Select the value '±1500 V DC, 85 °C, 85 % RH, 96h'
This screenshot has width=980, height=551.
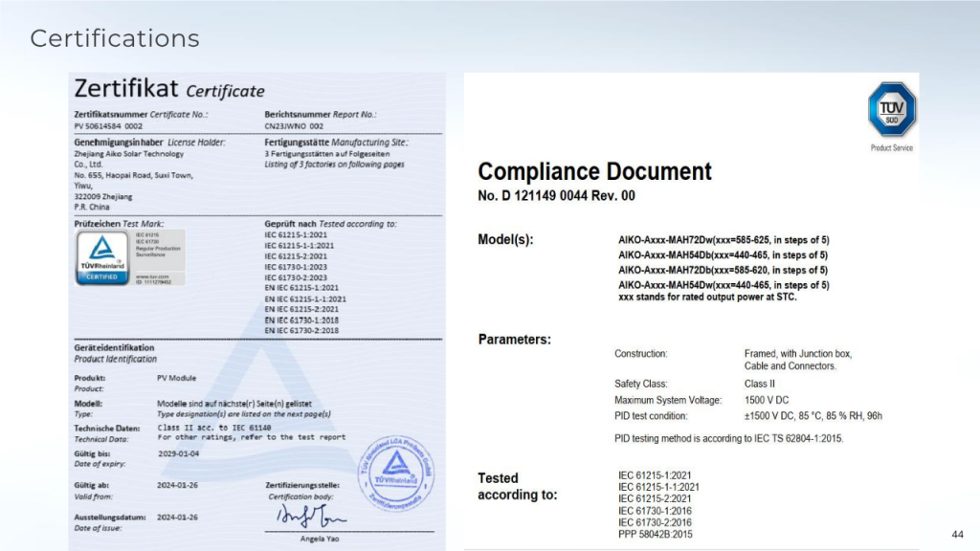[813, 417]
